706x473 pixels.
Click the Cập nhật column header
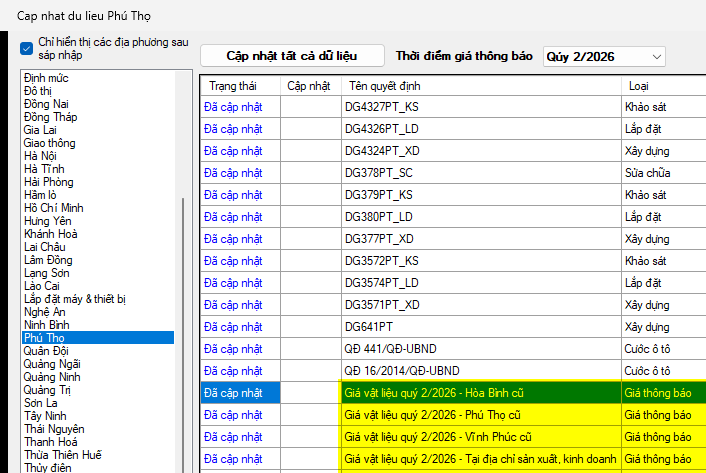[308, 86]
